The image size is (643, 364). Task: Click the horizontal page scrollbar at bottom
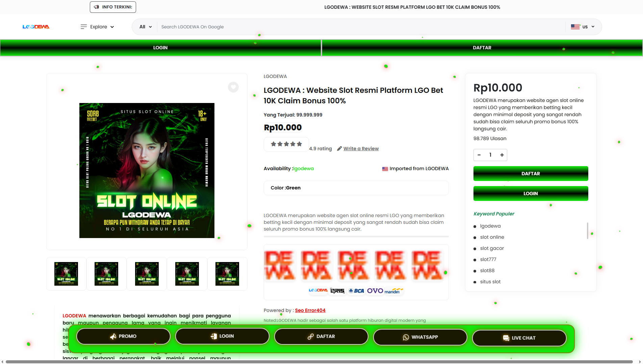(x=319, y=362)
